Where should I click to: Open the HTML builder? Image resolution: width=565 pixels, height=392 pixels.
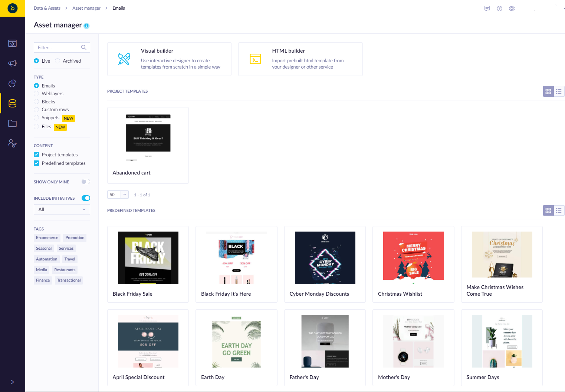[x=300, y=59]
